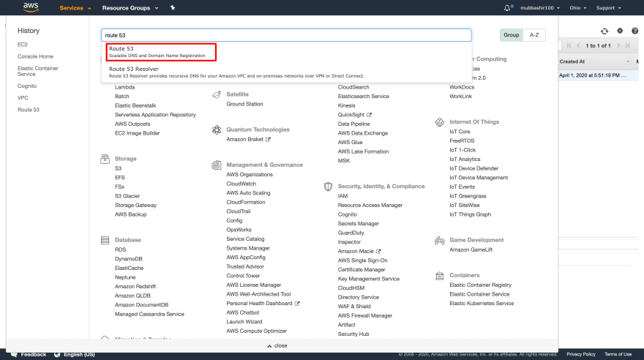This screenshot has height=360, width=644.
Task: Open the Terms of Use link
Action: pyautogui.click(x=618, y=354)
